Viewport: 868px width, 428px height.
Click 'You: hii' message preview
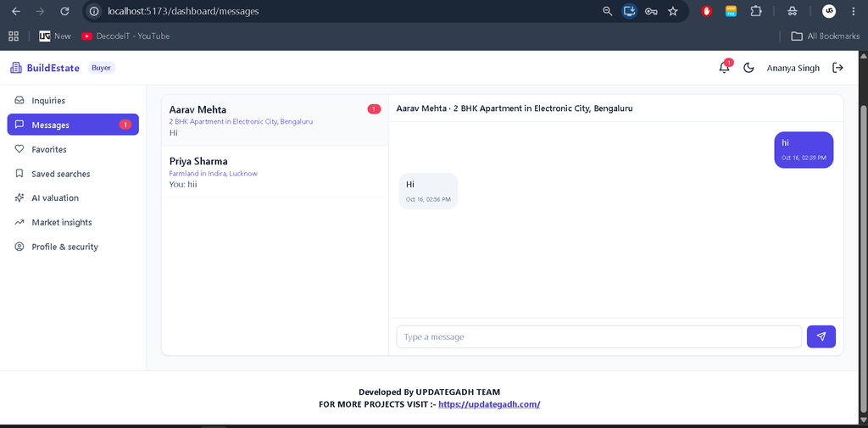point(183,185)
